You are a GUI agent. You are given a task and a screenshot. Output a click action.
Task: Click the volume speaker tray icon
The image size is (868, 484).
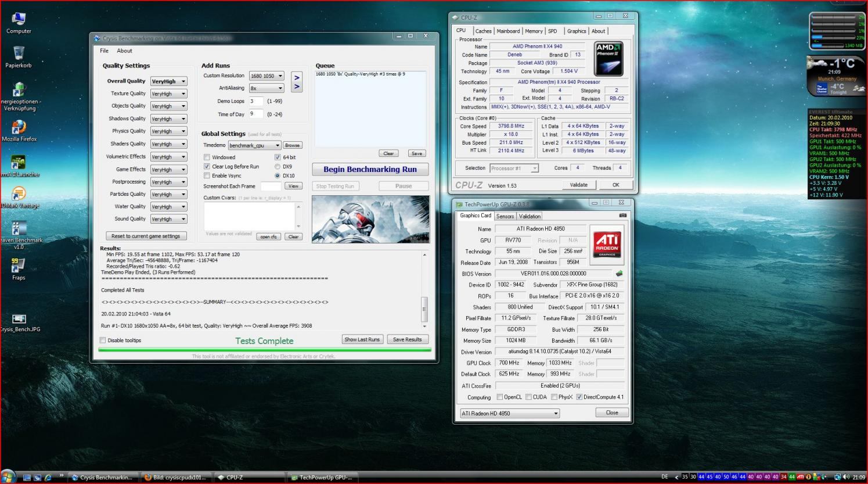846,477
